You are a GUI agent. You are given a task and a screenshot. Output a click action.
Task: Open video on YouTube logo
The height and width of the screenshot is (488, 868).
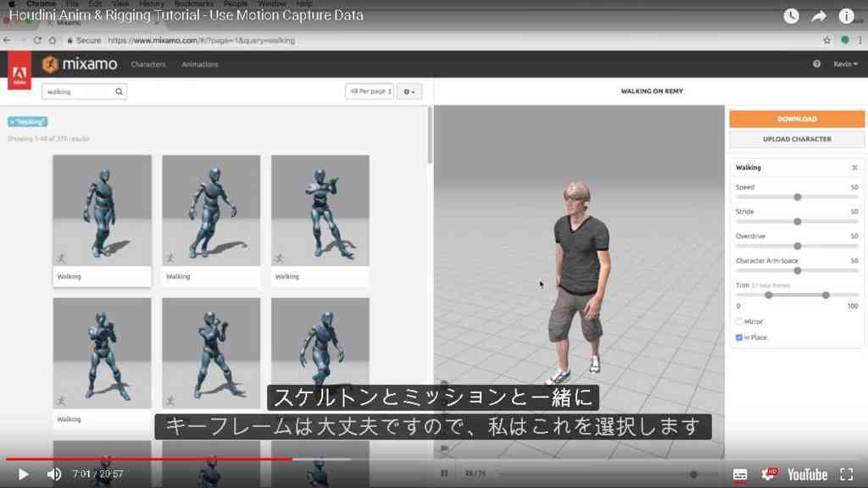pyautogui.click(x=807, y=474)
